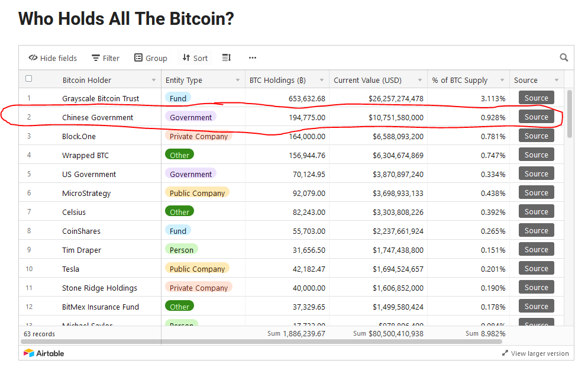Open Source button for Tim Draper
This screenshot has height=370, width=588.
tap(537, 249)
